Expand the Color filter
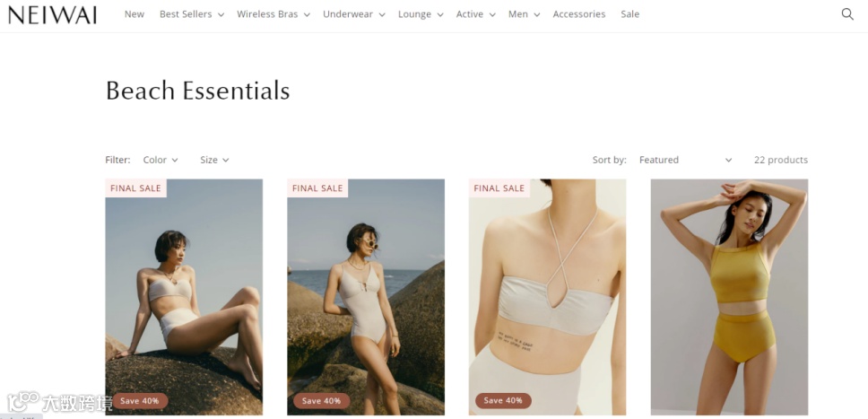This screenshot has width=868, height=419. tap(161, 160)
